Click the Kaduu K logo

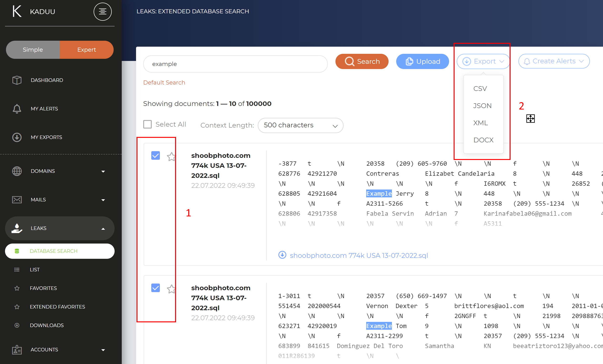click(17, 11)
